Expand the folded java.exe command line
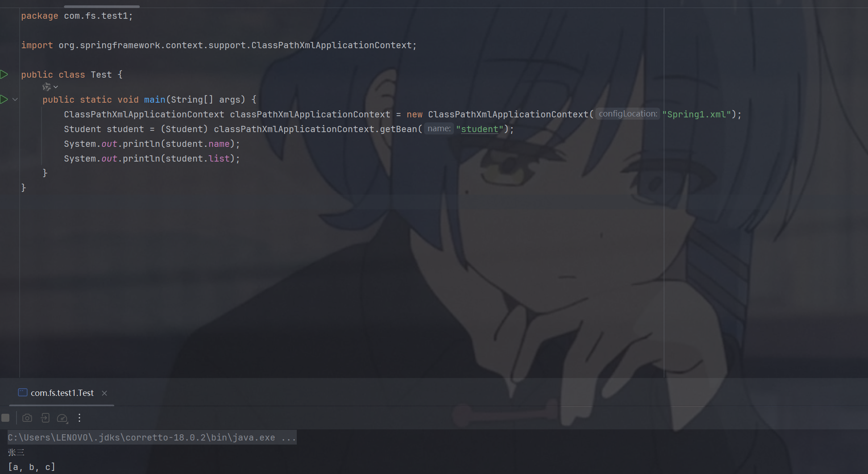The image size is (868, 474). click(x=288, y=438)
